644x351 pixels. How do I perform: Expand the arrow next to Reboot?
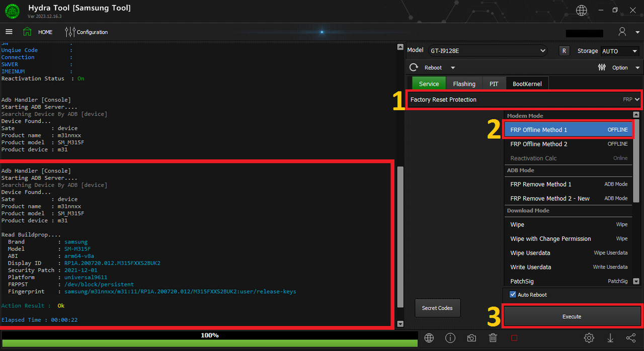[453, 68]
